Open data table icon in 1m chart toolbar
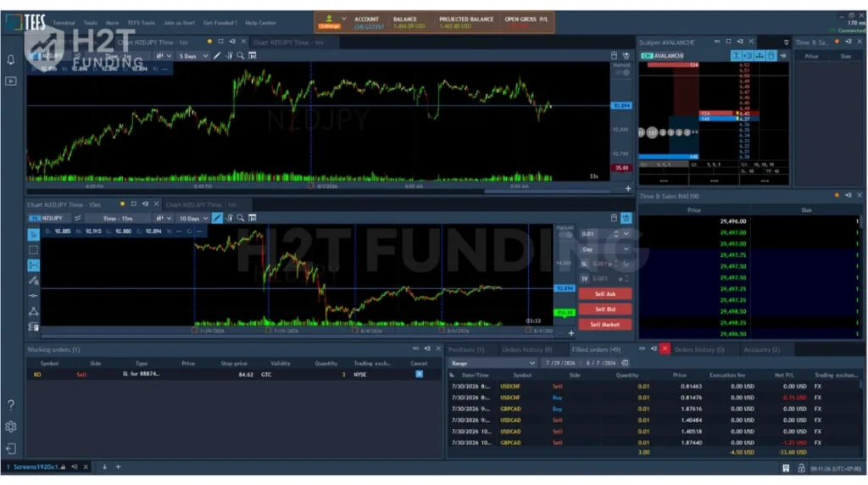 pos(253,55)
